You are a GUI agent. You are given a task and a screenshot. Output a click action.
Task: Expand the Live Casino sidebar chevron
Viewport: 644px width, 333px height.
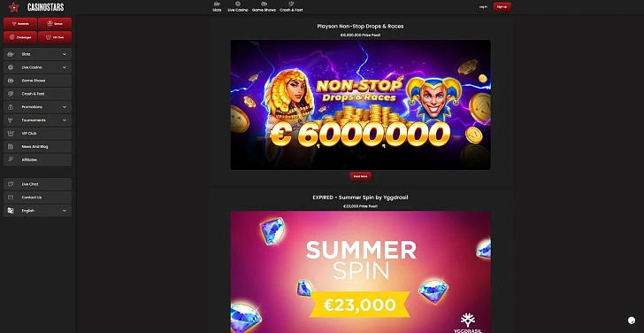pyautogui.click(x=65, y=67)
